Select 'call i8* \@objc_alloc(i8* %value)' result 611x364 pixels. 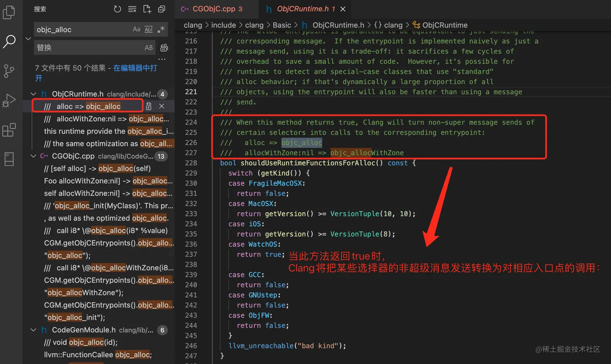pos(106,231)
